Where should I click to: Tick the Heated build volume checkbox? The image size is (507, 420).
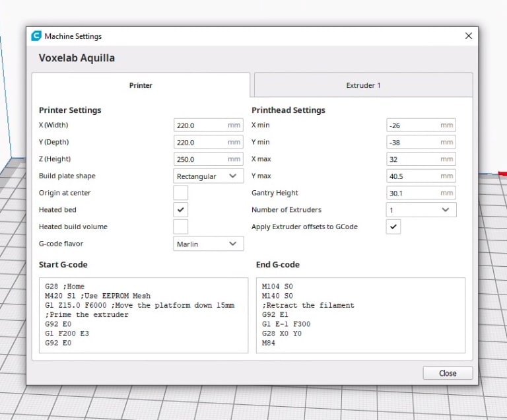pos(180,227)
